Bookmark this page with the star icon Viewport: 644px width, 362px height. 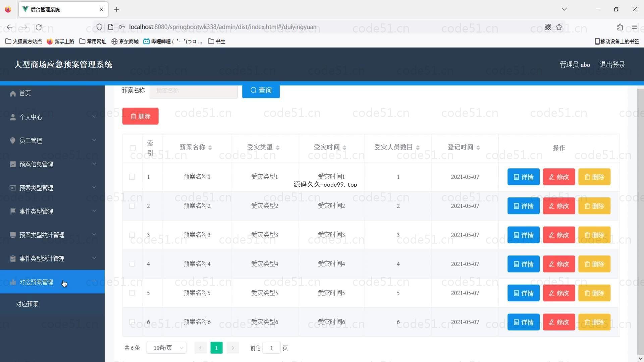tap(559, 27)
